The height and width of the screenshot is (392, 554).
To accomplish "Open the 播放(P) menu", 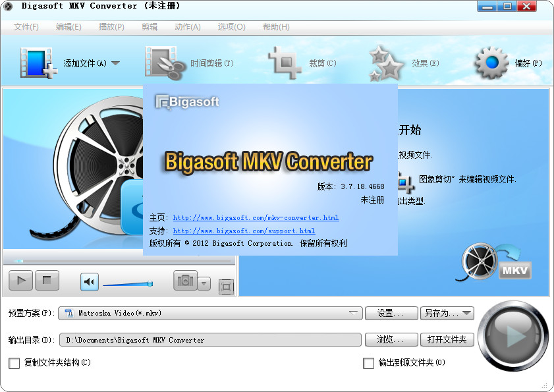I will pyautogui.click(x=111, y=27).
